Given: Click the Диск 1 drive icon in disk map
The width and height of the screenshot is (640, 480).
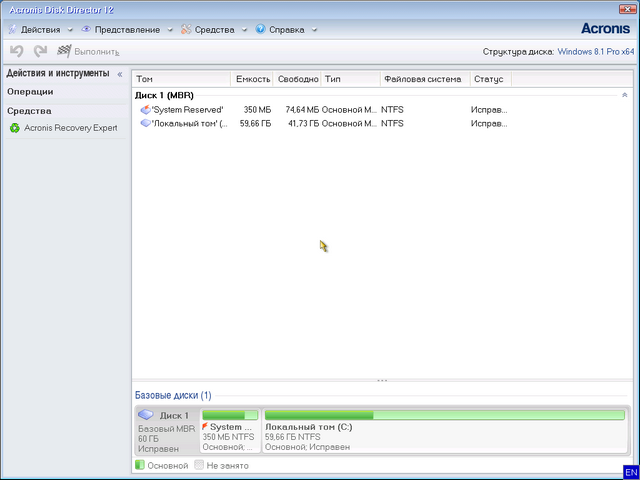Looking at the screenshot, I should click(146, 415).
